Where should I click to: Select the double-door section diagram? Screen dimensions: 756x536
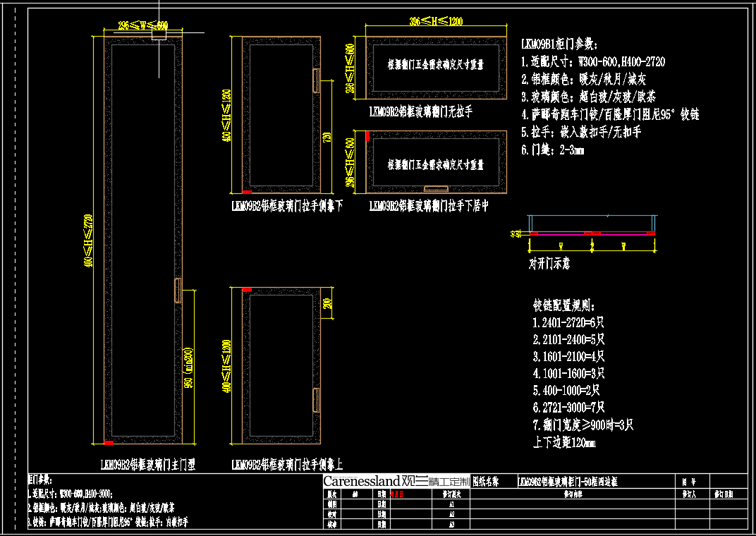592,233
